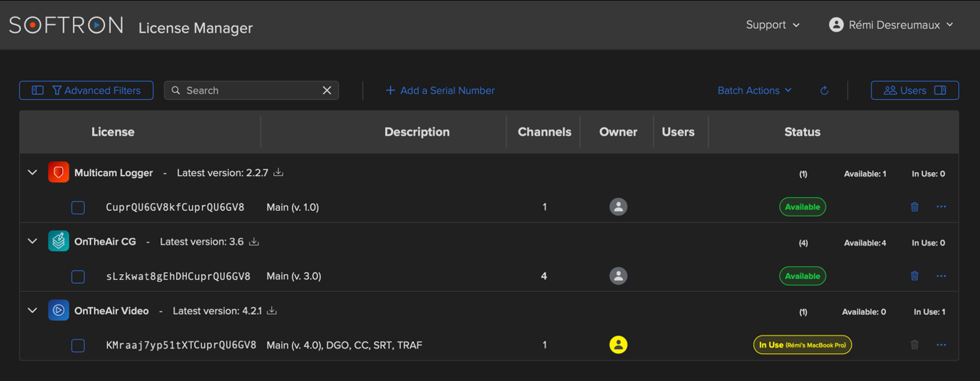Click the owner icon of Multicam Logger license
The image size is (980, 381).
coord(618,207)
